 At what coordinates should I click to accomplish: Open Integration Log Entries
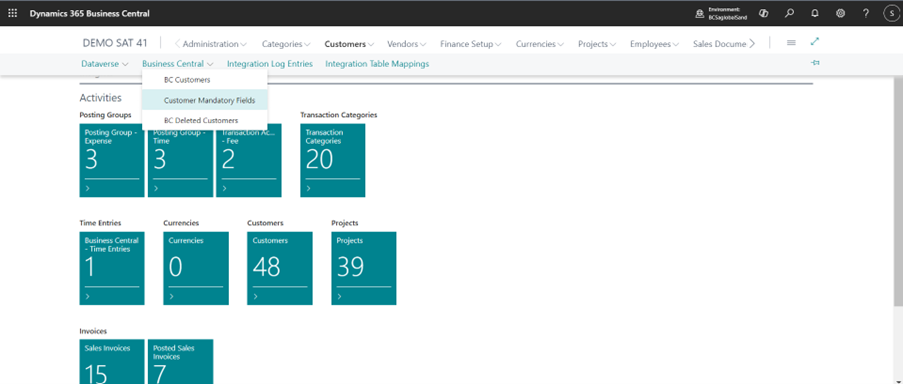point(270,64)
